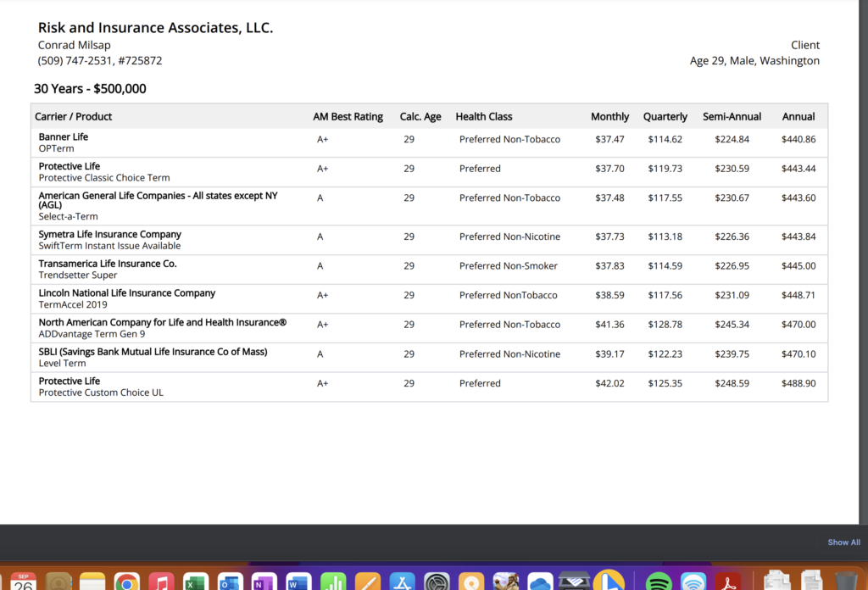Open Microsoft Excel from the Dock
The image size is (868, 590).
(196, 582)
